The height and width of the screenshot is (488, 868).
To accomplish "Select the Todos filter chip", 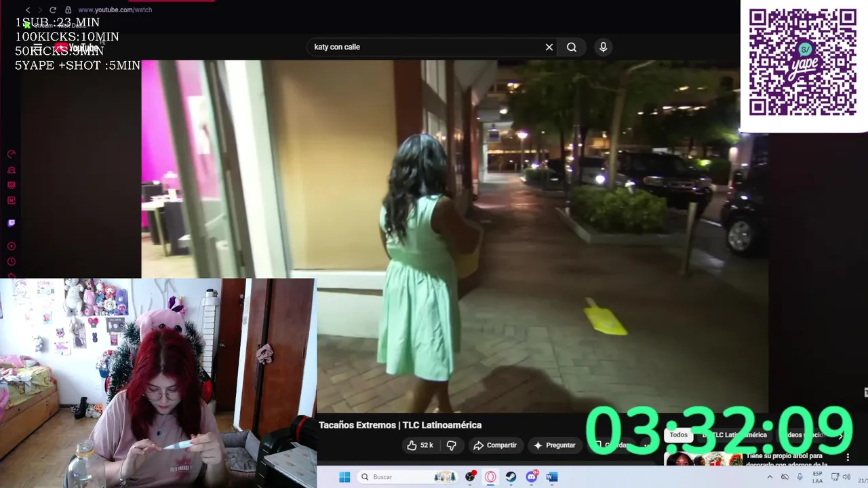I will [x=678, y=435].
